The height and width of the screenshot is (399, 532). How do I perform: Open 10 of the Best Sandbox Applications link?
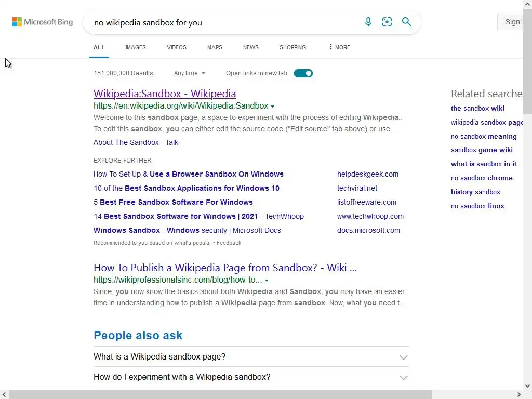(187, 188)
